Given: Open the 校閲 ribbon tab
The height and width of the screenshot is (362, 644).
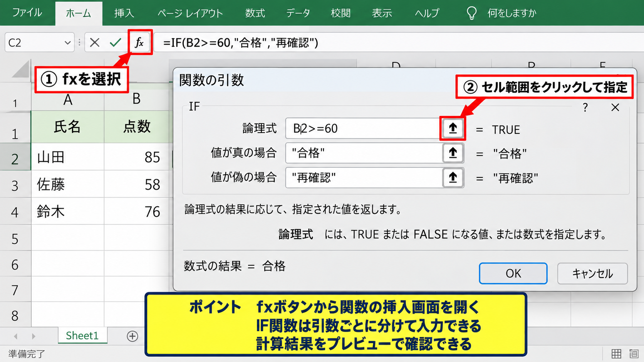Looking at the screenshot, I should click(x=340, y=13).
